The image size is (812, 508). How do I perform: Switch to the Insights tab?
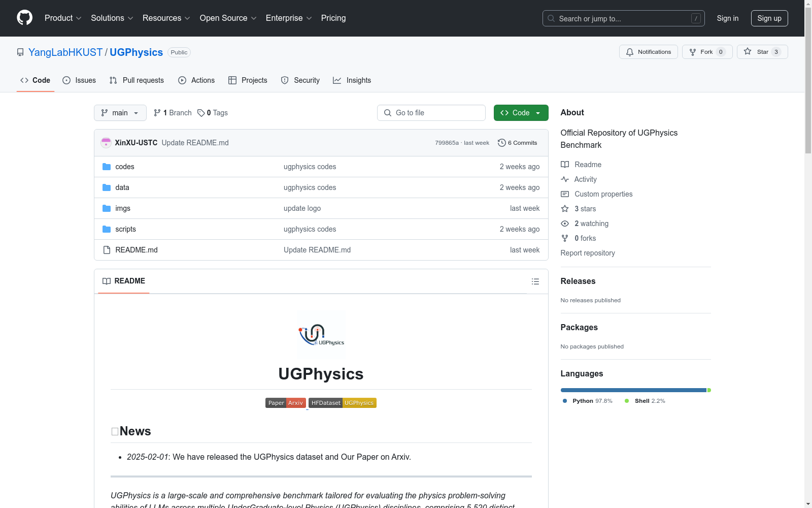pyautogui.click(x=352, y=80)
